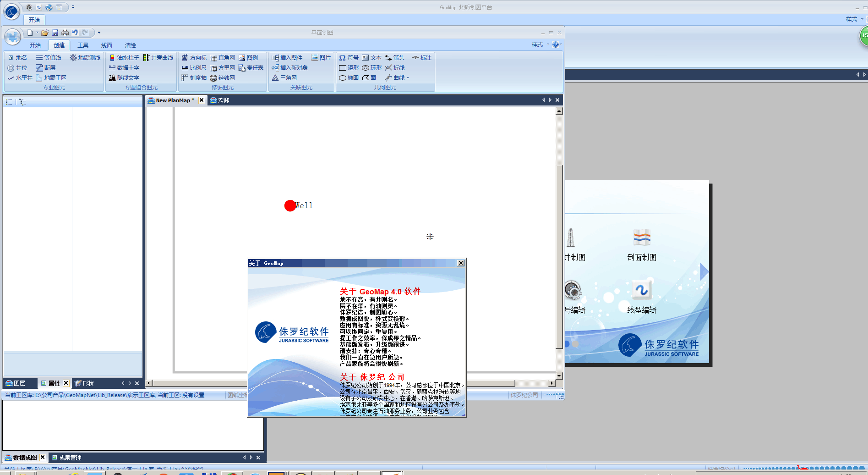Save the plan map with the disk icon

(55, 33)
